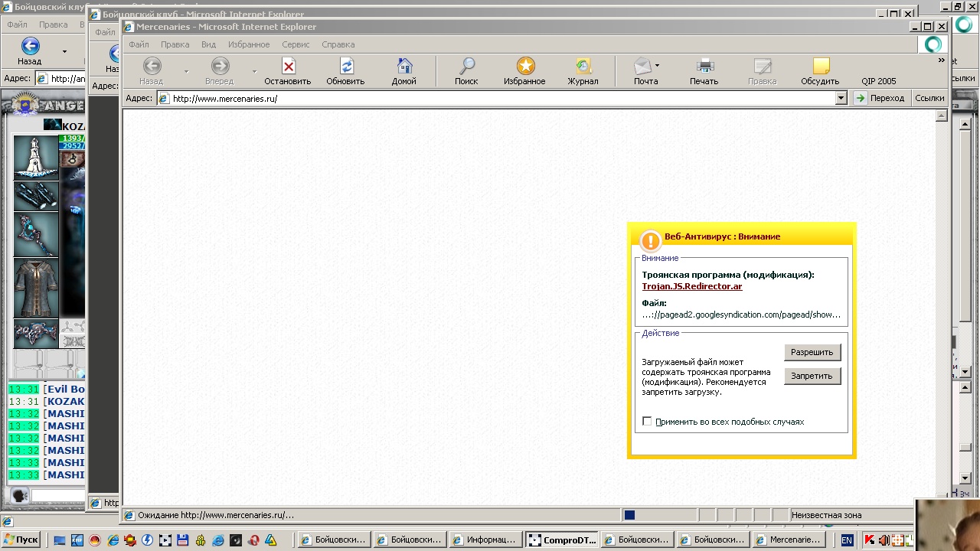Image resolution: width=980 pixels, height=551 pixels.
Task: Click the Почта mail icon
Action: tap(642, 67)
